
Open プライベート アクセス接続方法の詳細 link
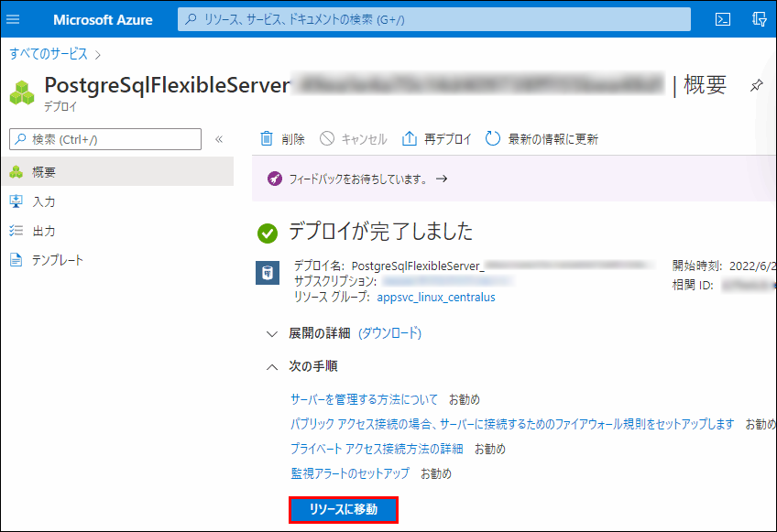pos(377,449)
